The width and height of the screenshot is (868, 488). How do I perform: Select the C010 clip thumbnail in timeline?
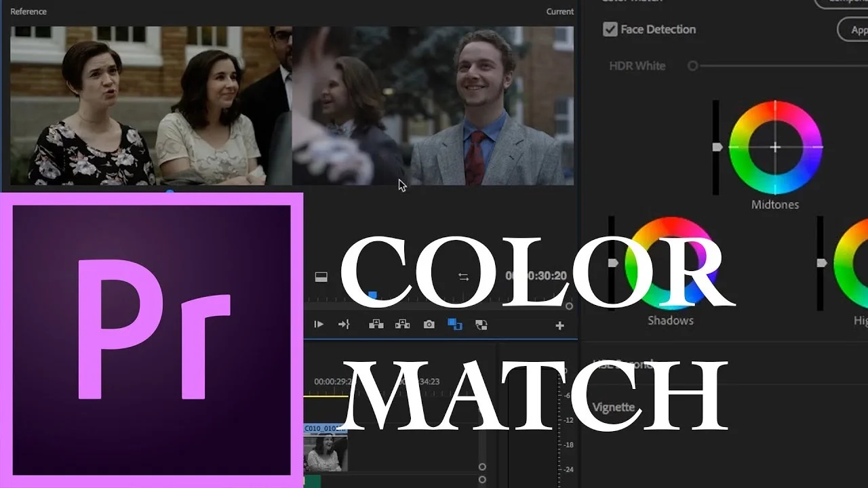pos(325,452)
